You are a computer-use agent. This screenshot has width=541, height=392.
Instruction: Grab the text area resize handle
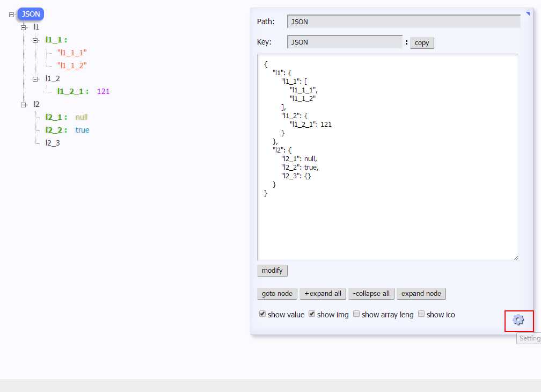point(516,258)
